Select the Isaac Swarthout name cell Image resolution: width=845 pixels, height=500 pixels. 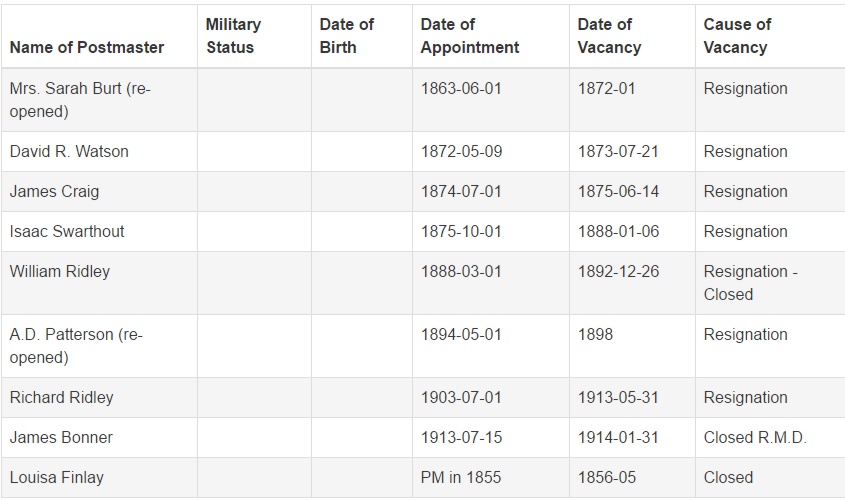[67, 232]
